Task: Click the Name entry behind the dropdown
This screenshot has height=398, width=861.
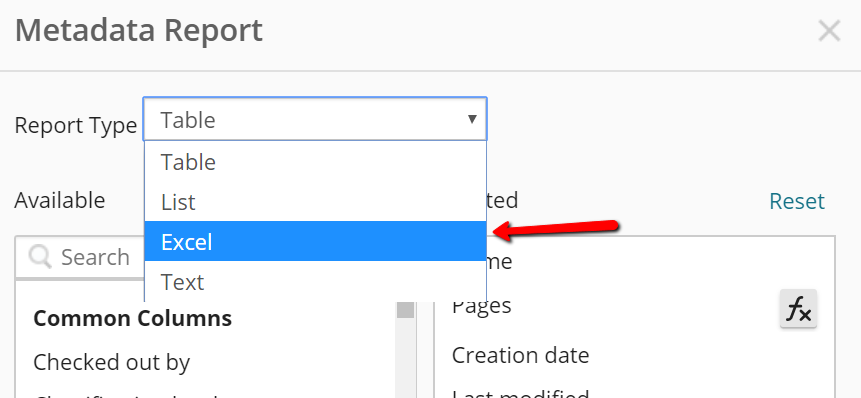Action: [x=499, y=261]
